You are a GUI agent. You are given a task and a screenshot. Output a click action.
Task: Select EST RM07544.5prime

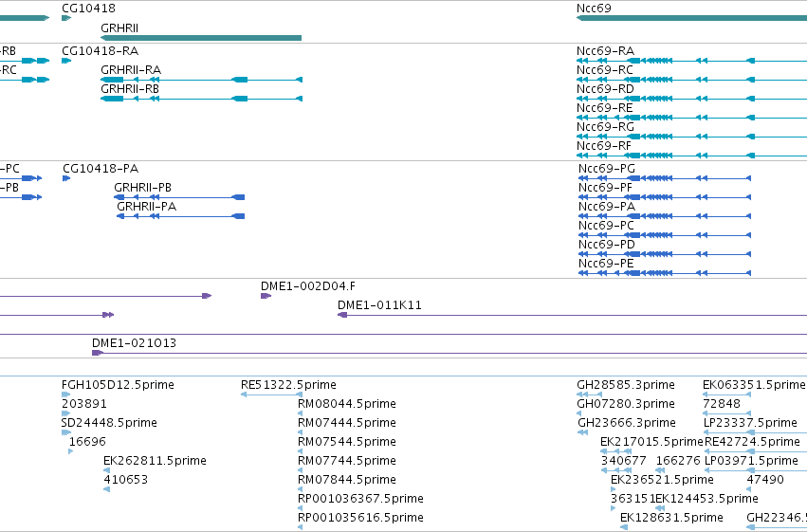pyautogui.click(x=347, y=442)
